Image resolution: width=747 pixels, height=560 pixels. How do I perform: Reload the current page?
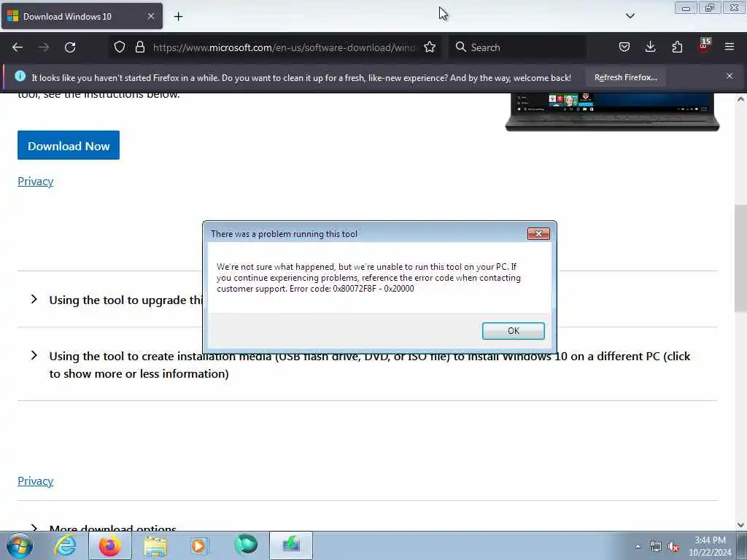coord(70,47)
